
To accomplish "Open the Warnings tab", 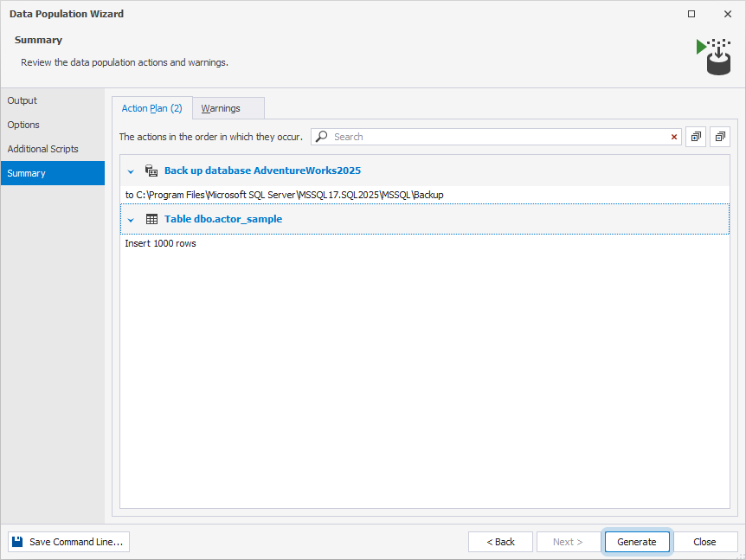I will (x=228, y=108).
